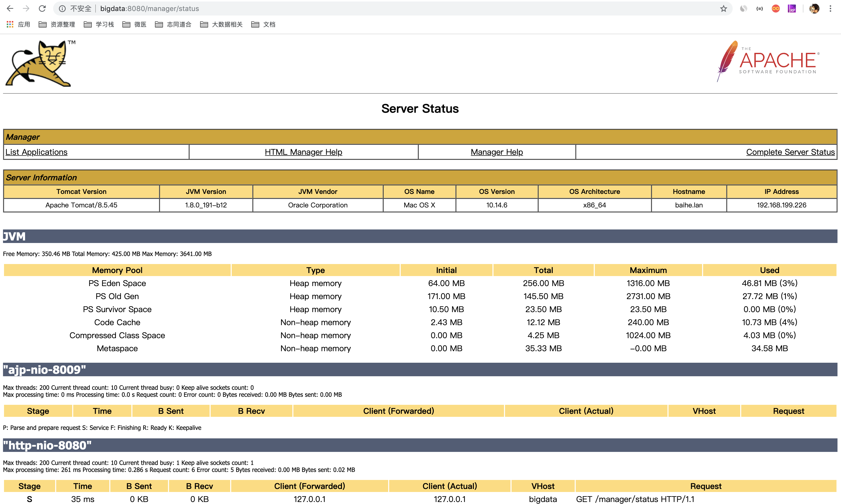
Task: Select Old Gen maximum 2731.00 MB
Action: click(x=648, y=296)
